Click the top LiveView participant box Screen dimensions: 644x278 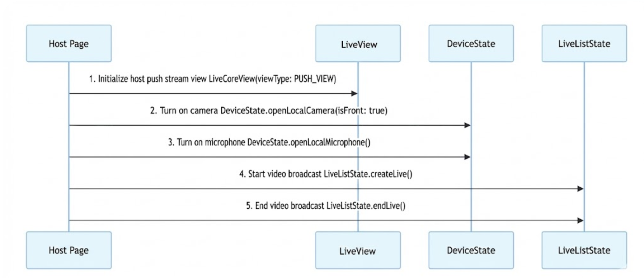358,44
